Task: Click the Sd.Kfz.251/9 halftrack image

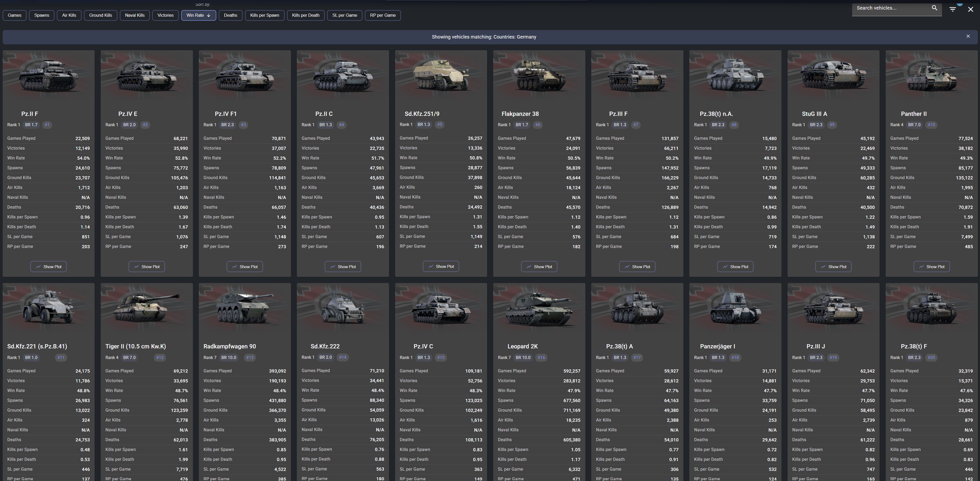Action: point(441,76)
